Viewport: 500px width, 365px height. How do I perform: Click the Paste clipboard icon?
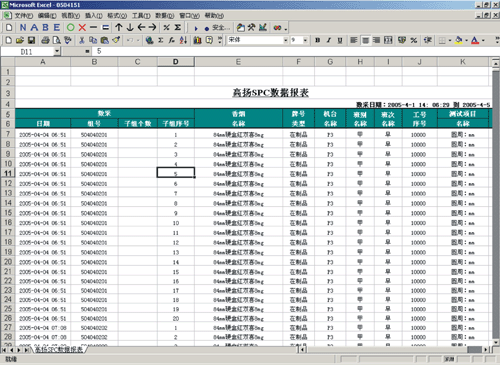click(104, 41)
